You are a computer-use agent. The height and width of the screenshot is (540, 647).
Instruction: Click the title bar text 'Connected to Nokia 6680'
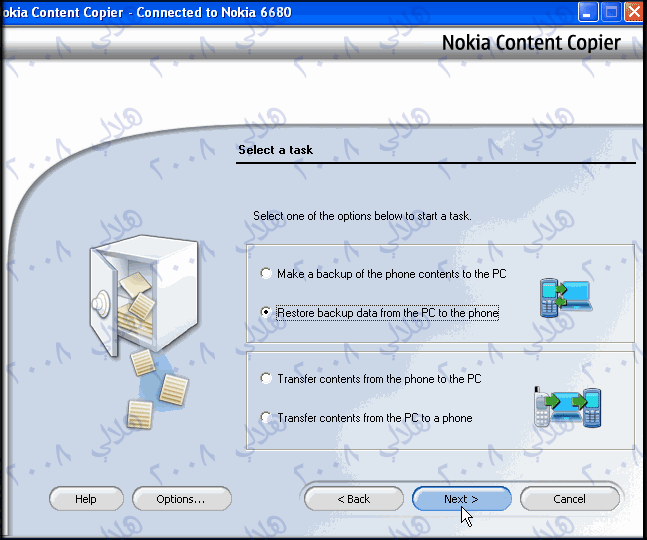pyautogui.click(x=214, y=12)
